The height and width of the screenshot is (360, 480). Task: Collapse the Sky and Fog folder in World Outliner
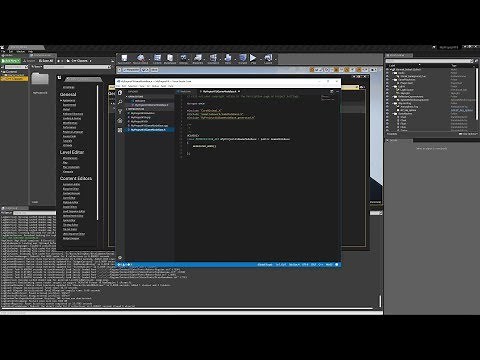click(393, 103)
